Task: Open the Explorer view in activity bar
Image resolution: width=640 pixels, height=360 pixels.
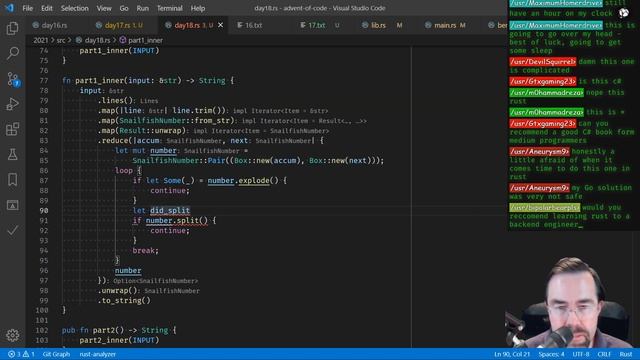Action: tap(12, 28)
